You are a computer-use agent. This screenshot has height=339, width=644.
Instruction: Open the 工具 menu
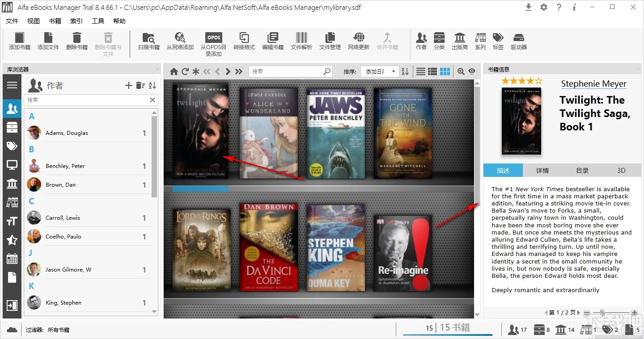click(x=98, y=21)
